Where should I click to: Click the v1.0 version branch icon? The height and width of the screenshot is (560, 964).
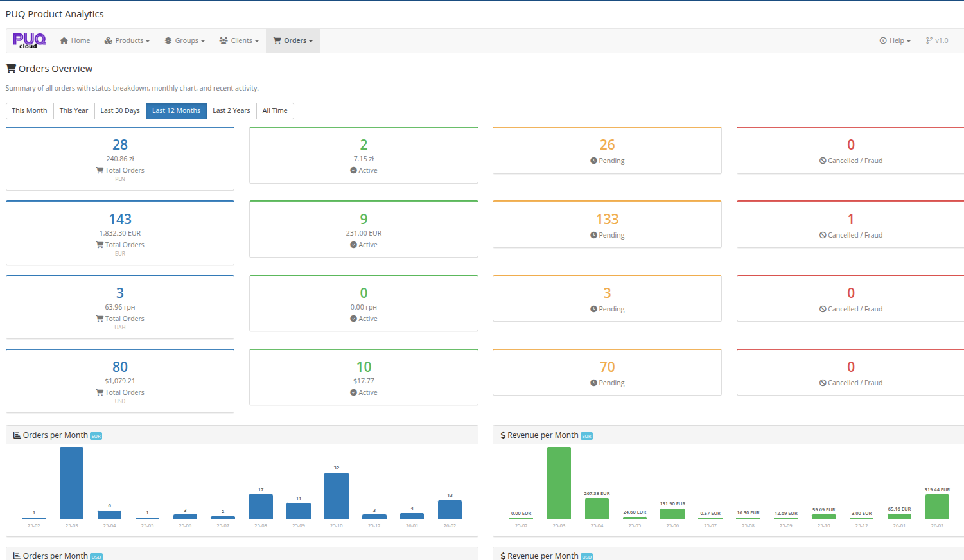(x=929, y=40)
